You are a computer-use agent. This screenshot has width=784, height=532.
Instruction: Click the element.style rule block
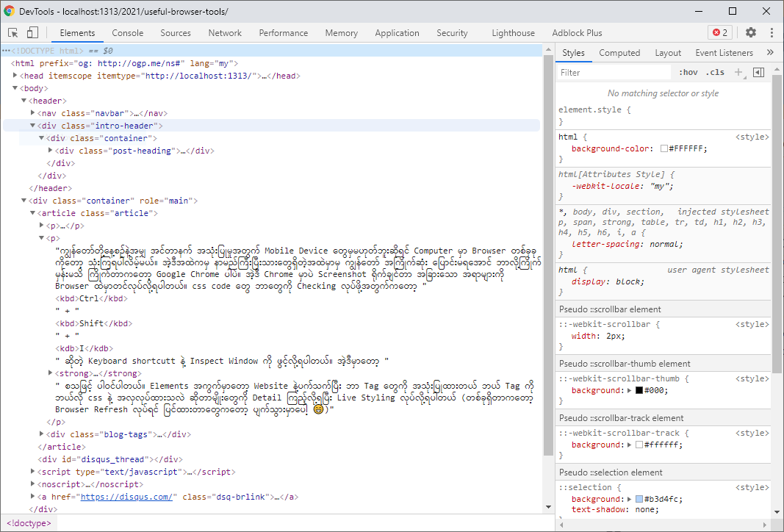663,115
